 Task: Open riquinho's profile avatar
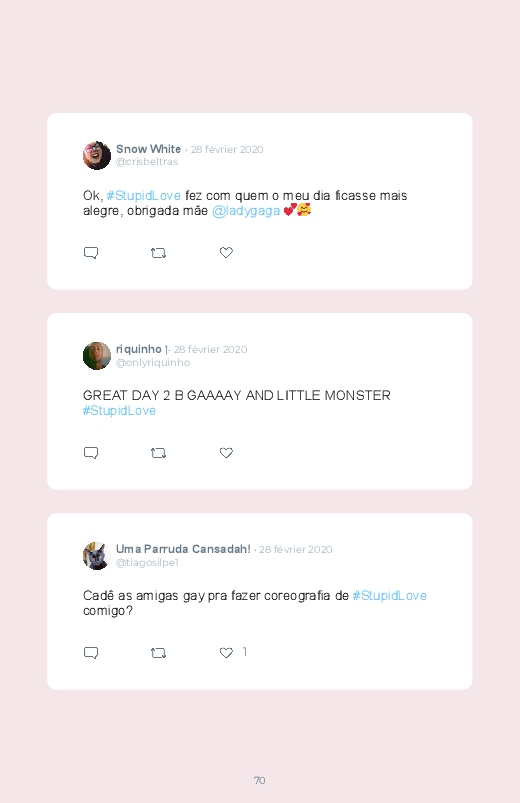tap(97, 355)
